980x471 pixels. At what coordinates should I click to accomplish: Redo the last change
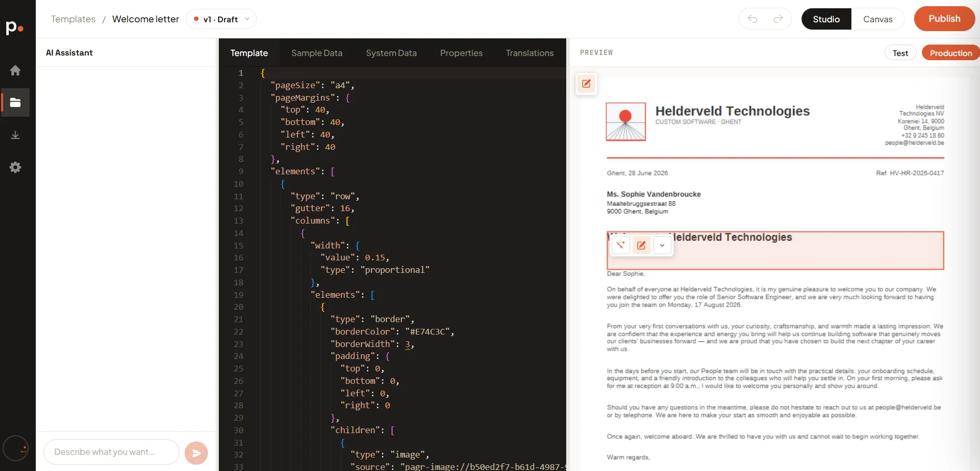778,19
